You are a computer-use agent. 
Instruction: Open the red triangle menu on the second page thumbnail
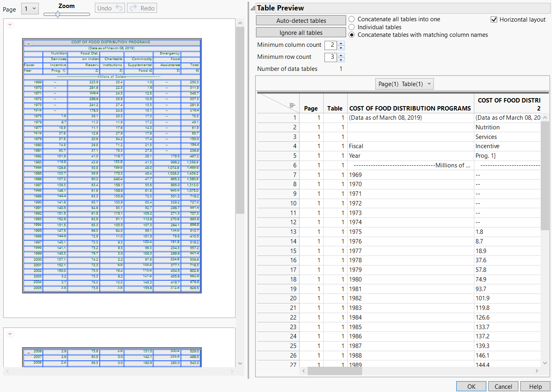pos(10,334)
